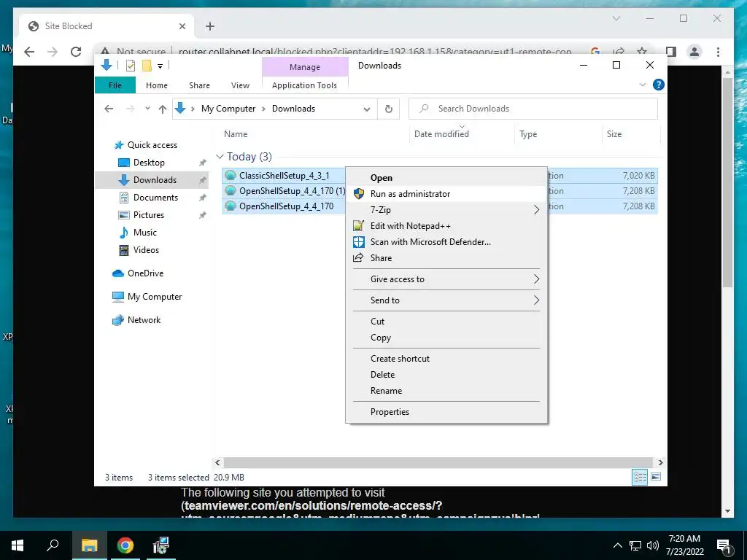The width and height of the screenshot is (747, 560).
Task: Open the notification center icon
Action: click(723, 545)
